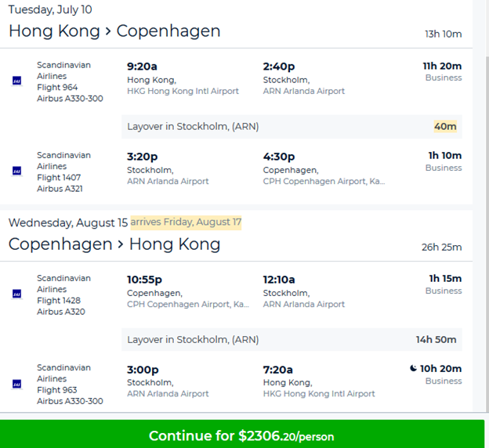489x448 pixels.
Task: Click the SAS logo for Flight 963
Action: click(x=16, y=384)
